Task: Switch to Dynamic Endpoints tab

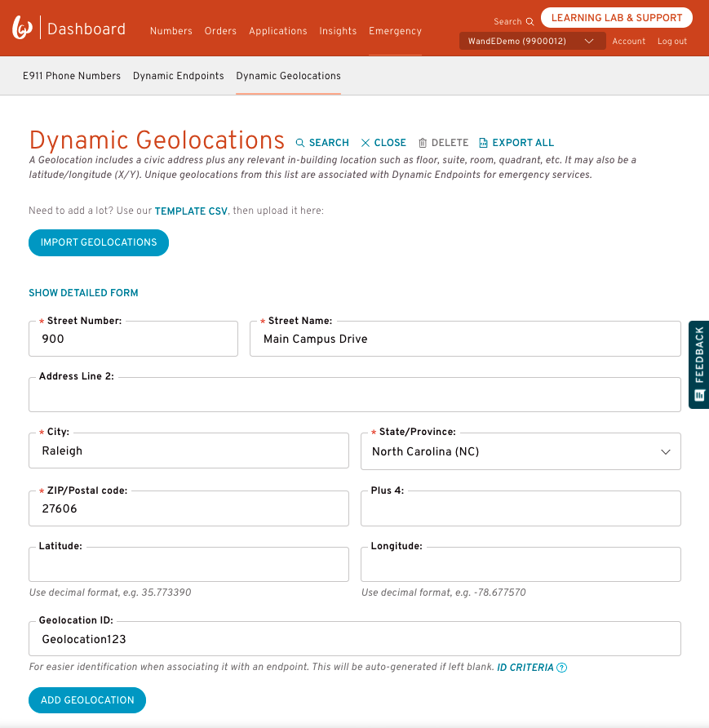Action: coord(178,76)
